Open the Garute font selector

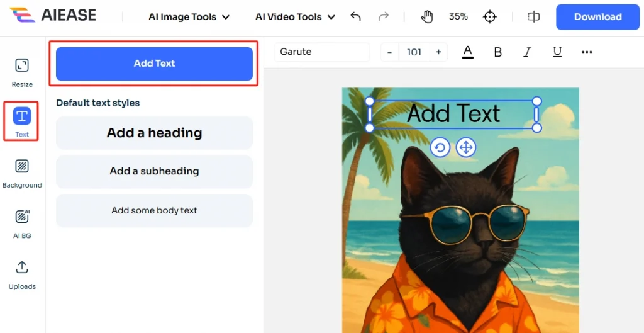[321, 52]
